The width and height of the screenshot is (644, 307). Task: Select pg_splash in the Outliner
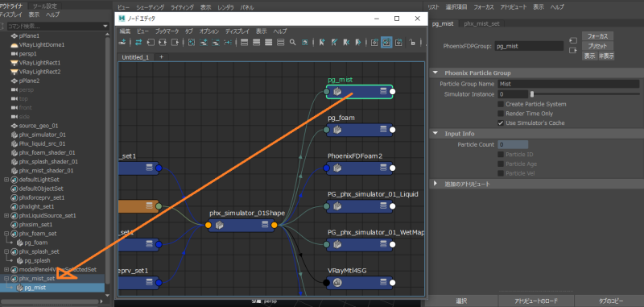(x=38, y=260)
